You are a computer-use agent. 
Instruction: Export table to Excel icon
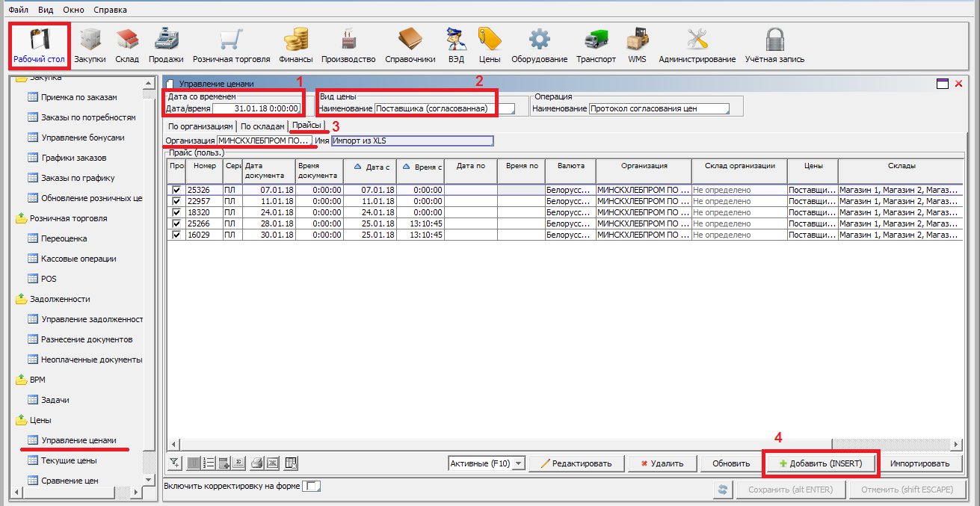click(x=273, y=463)
